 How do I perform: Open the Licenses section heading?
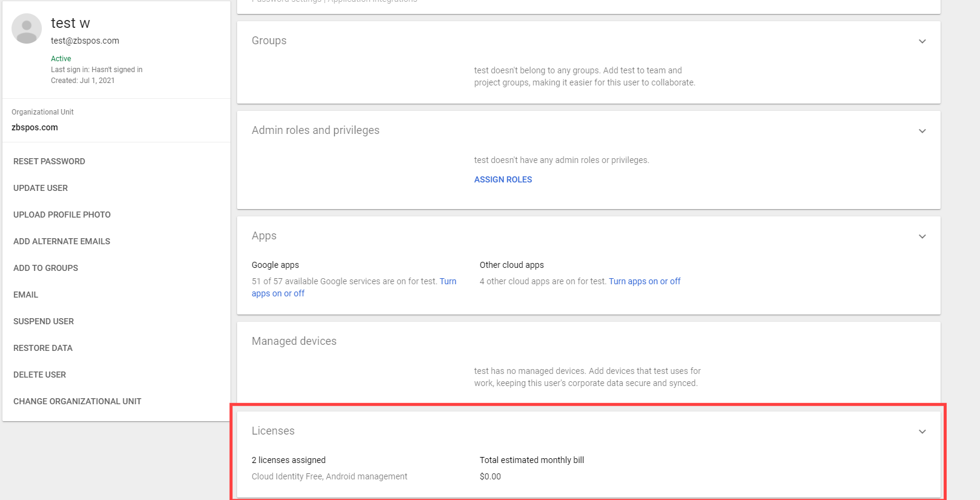point(273,431)
